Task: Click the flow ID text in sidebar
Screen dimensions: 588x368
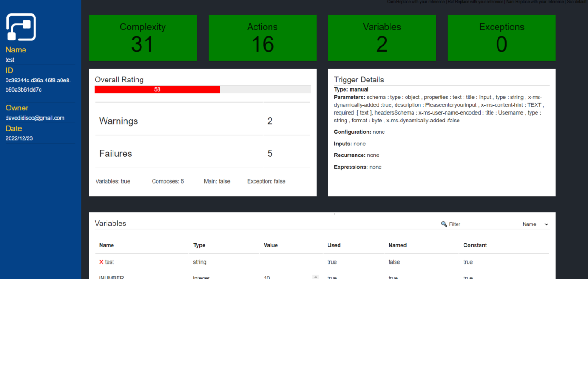Action: click(38, 85)
